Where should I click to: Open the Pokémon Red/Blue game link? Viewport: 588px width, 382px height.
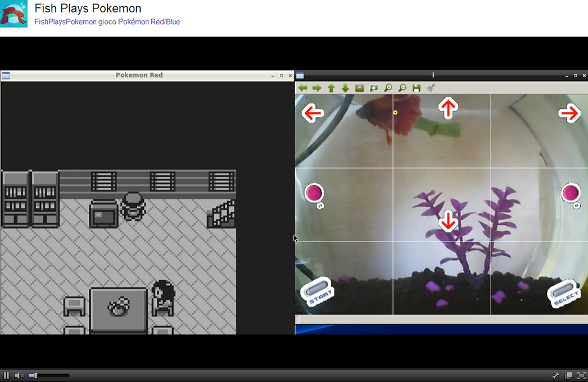pos(149,22)
